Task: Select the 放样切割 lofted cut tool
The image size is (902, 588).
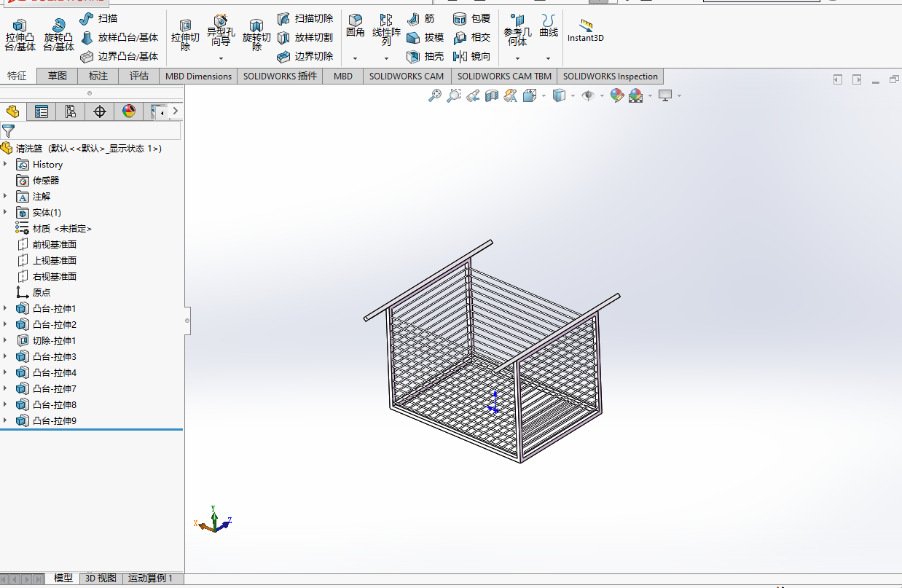Action: (305, 37)
